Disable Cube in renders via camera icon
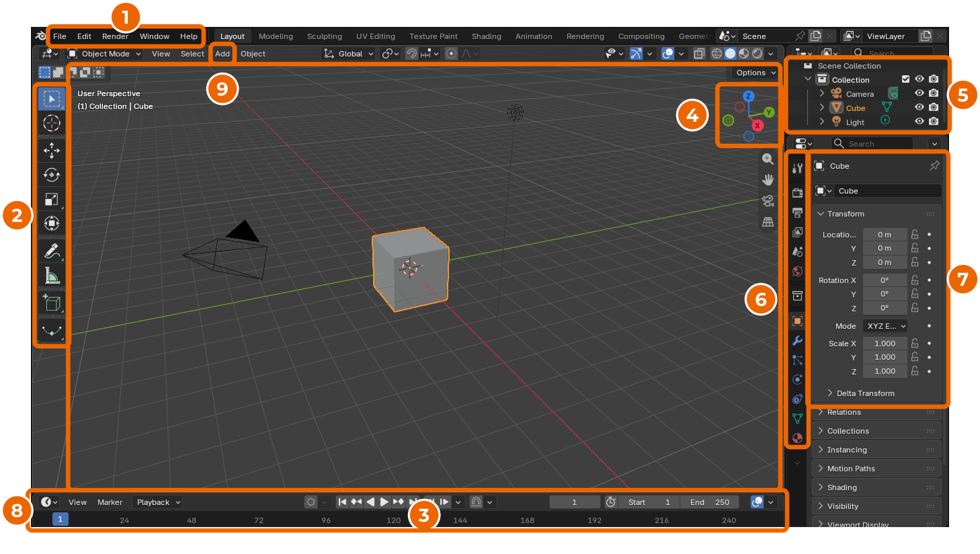 coord(934,108)
